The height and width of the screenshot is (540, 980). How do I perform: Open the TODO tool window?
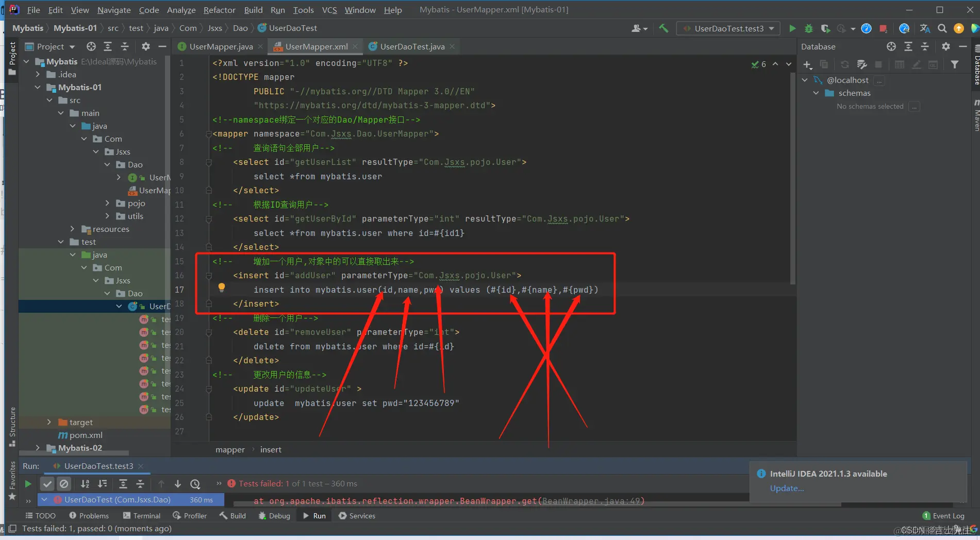[40, 516]
